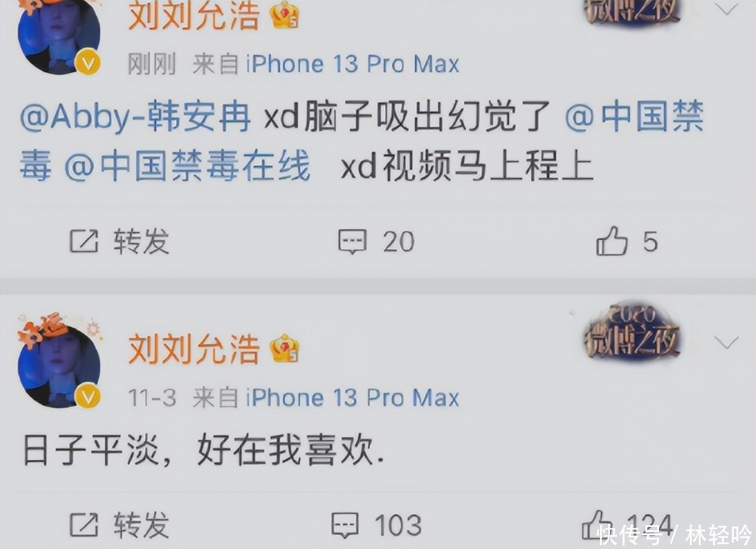The width and height of the screenshot is (756, 549).
Task: Like the first post with thumbs-up
Action: tap(612, 241)
